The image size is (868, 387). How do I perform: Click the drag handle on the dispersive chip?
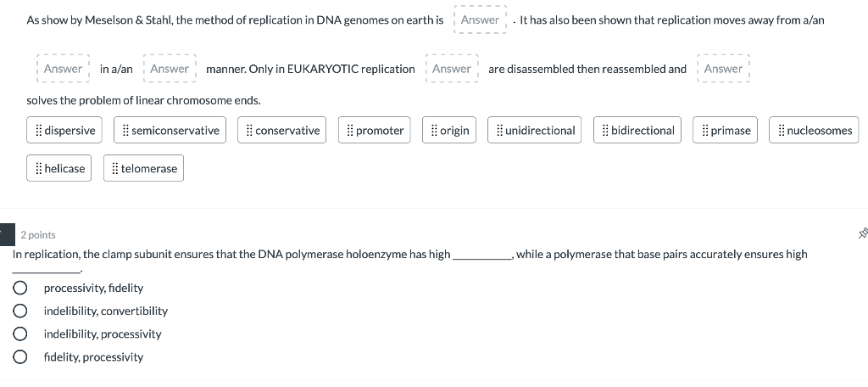[38, 131]
